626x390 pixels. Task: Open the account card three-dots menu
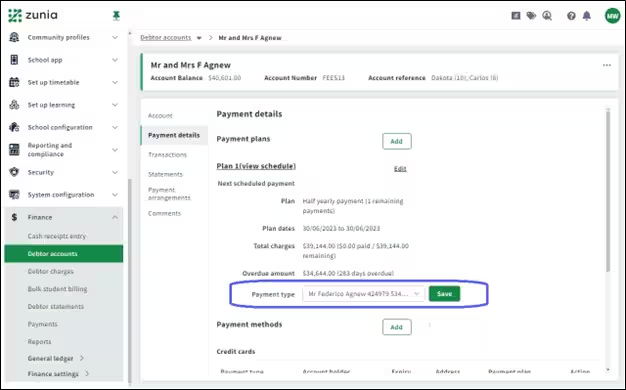click(607, 65)
